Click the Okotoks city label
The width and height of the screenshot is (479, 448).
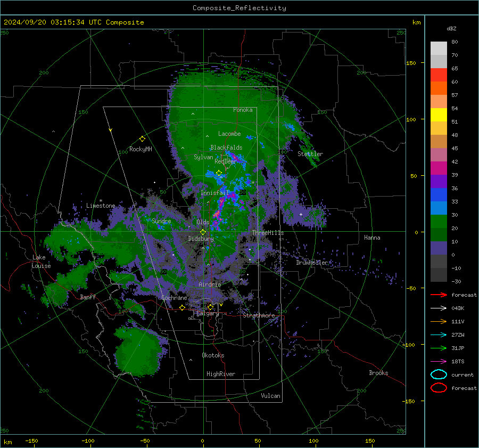click(213, 355)
